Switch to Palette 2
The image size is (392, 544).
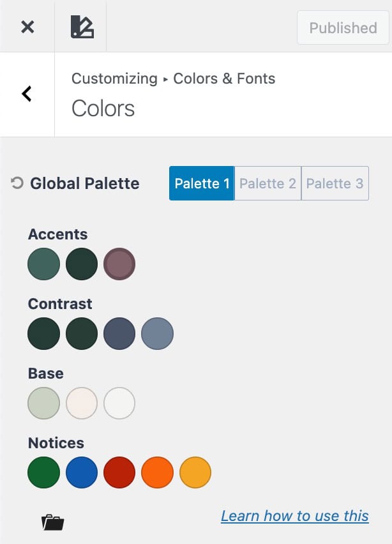point(268,183)
